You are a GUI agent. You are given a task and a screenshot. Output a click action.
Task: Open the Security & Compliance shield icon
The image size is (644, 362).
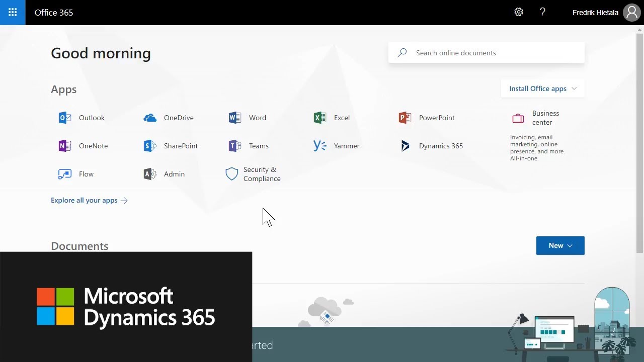(x=231, y=174)
